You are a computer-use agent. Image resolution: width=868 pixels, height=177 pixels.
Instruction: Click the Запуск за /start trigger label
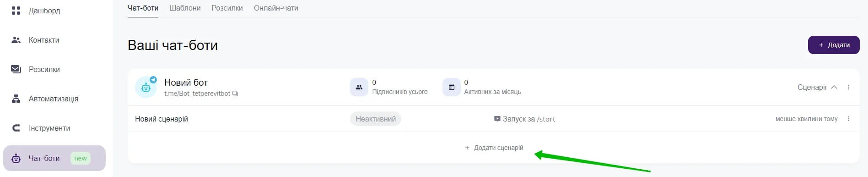point(529,119)
